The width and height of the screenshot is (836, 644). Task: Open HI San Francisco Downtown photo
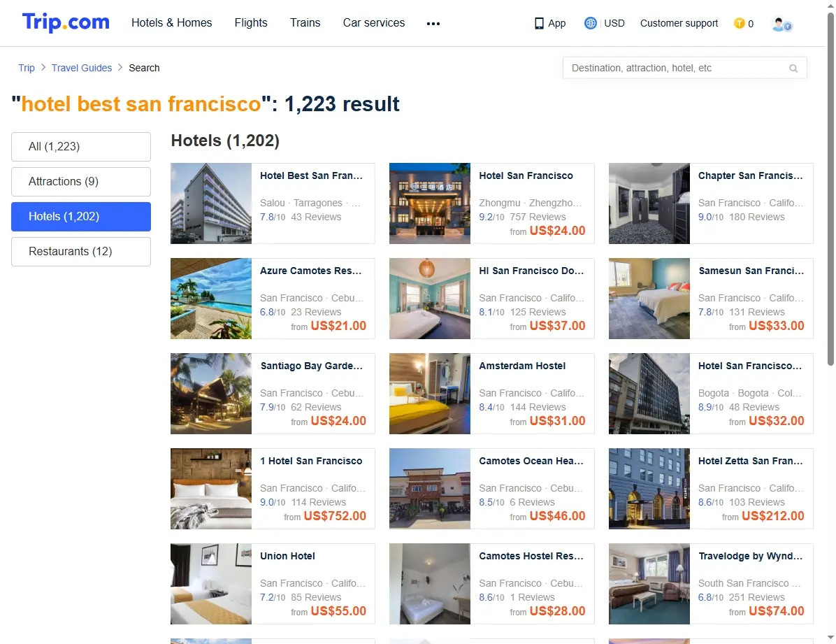coord(430,299)
